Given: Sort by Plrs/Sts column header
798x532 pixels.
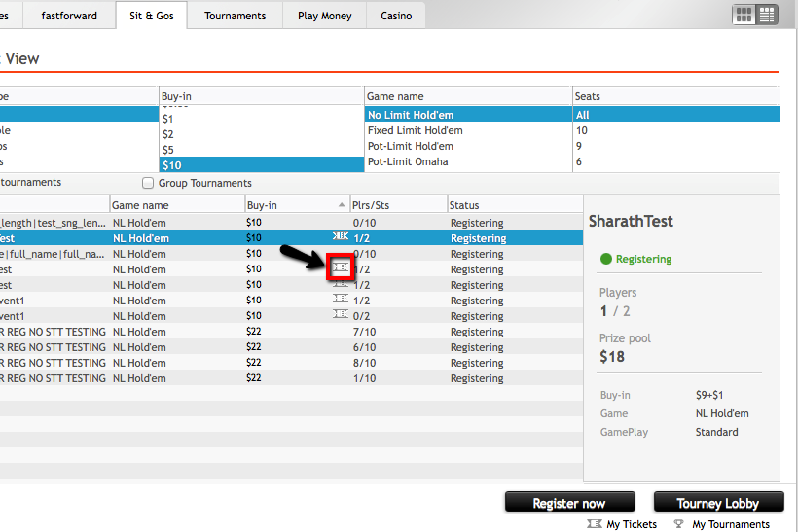Looking at the screenshot, I should click(398, 205).
